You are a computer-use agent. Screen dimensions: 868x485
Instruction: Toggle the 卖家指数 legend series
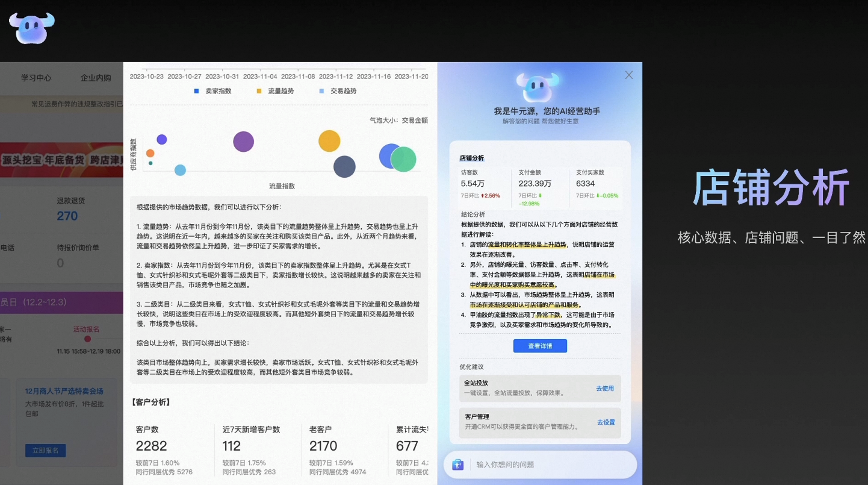click(x=213, y=91)
